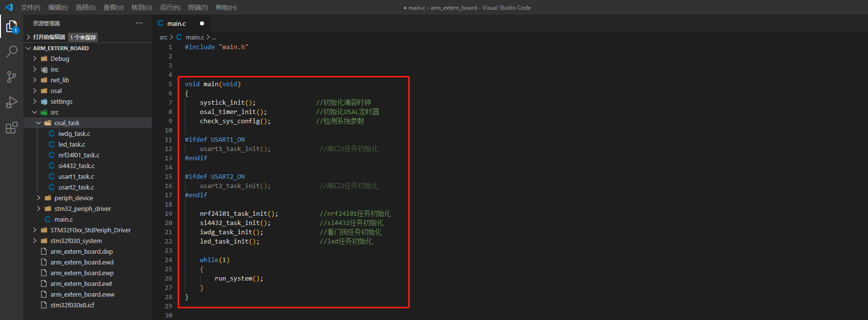Click src in the breadcrumb path
Image resolution: width=868 pixels, height=320 pixels.
pyautogui.click(x=163, y=38)
